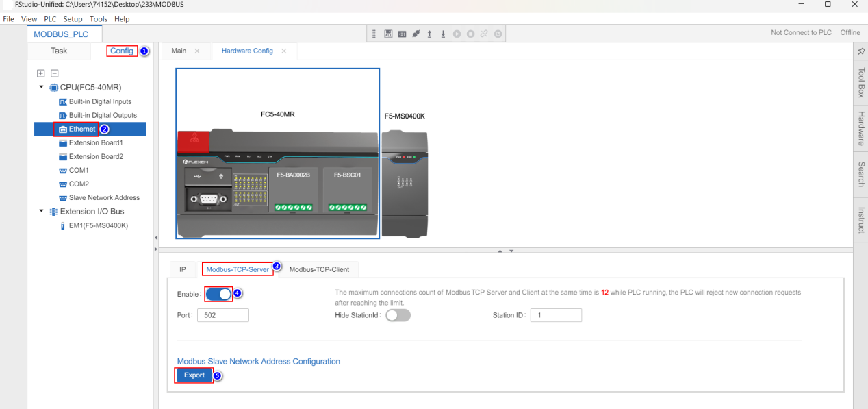Click the connect plug toolbar icon

click(x=416, y=34)
